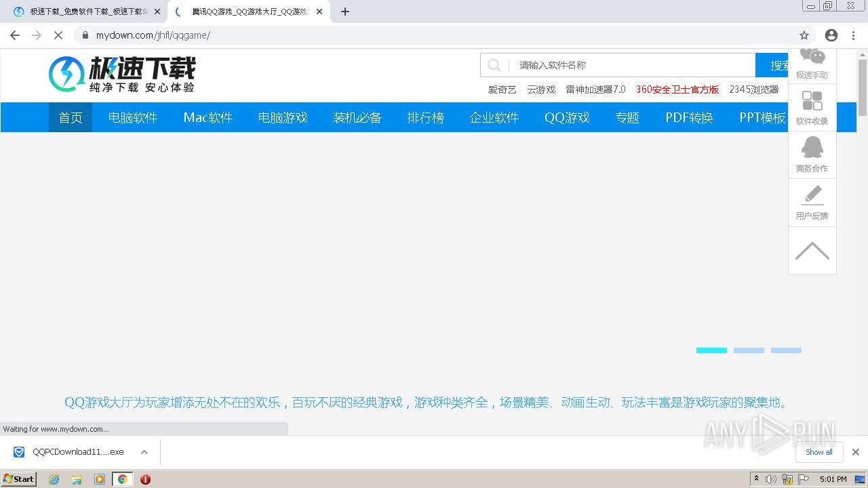The width and height of the screenshot is (868, 488).
Task: Open the Chrome profile icon
Action: 831,35
